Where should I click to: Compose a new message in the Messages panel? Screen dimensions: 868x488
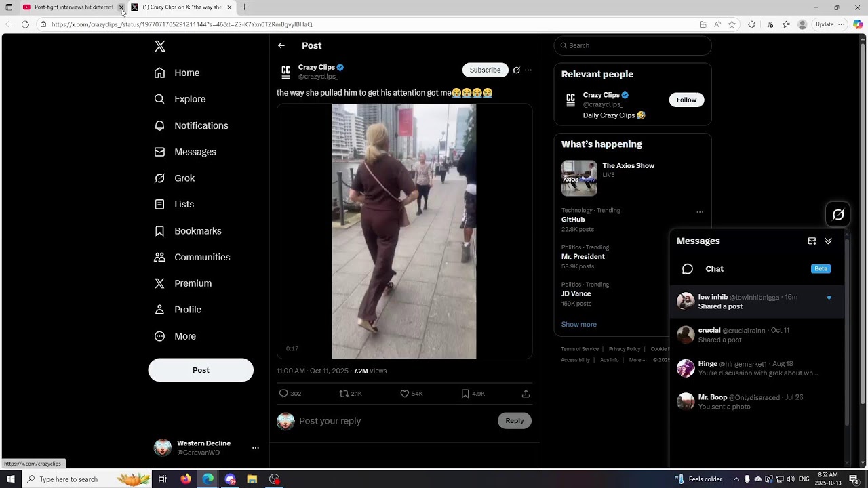[812, 241]
